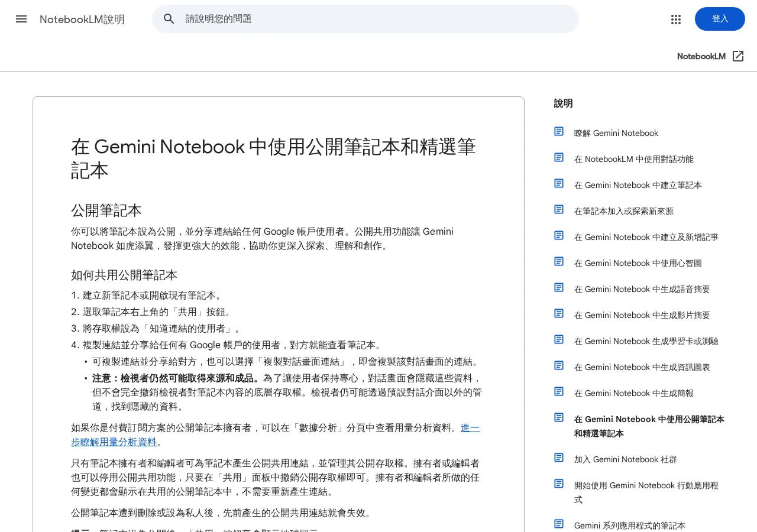Open the hamburger main menu
The height and width of the screenshot is (532, 757).
[x=21, y=19]
